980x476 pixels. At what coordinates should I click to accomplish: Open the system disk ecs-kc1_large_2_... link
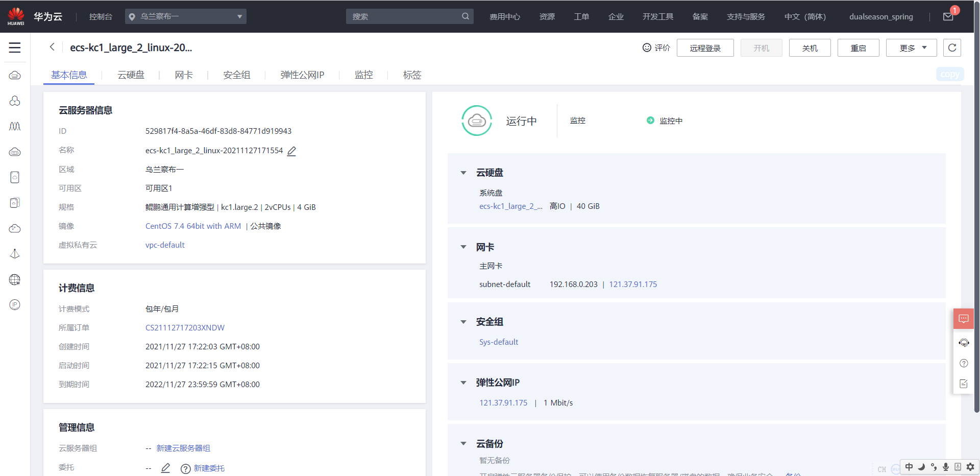(x=511, y=206)
